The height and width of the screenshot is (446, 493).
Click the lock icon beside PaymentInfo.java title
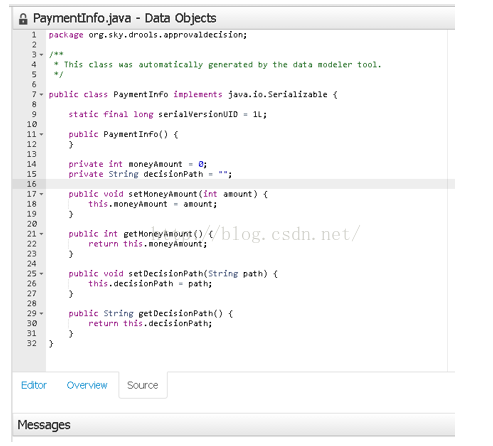[23, 19]
